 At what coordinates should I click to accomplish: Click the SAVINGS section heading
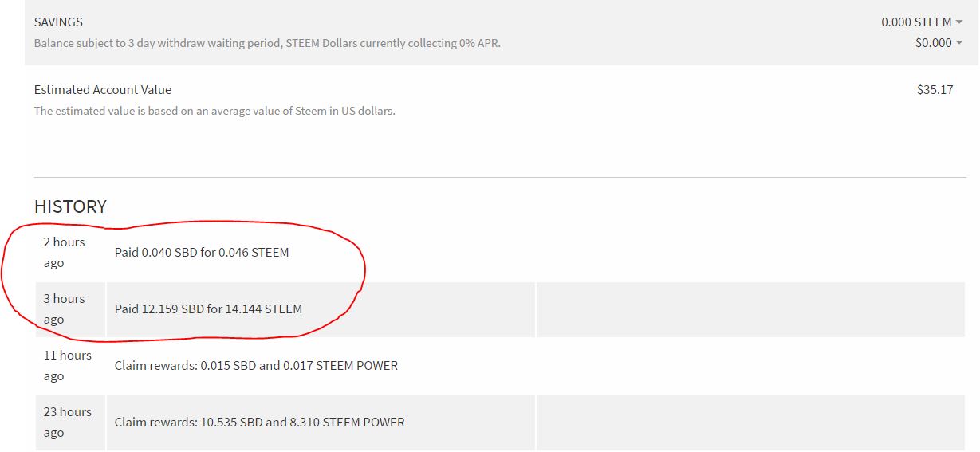click(58, 22)
